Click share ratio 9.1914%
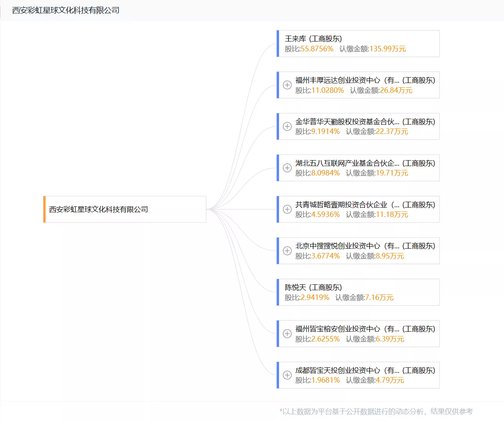This screenshot has width=504, height=421. [x=326, y=132]
